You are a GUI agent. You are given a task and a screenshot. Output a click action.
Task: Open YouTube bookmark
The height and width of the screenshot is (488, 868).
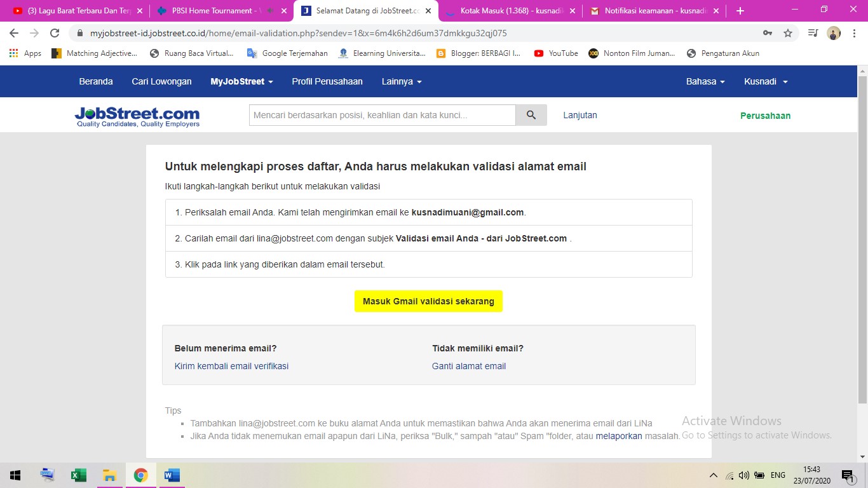point(556,53)
